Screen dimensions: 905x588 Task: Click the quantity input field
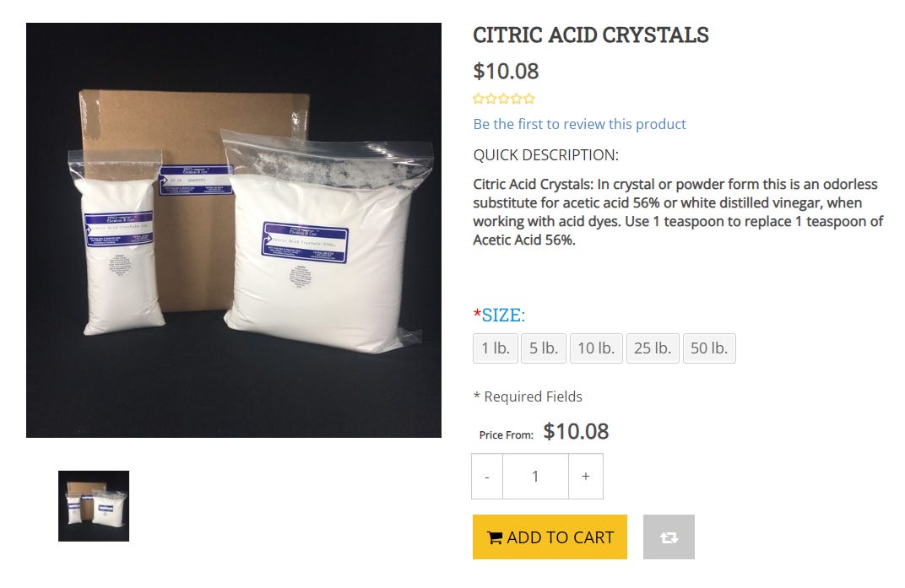(x=535, y=477)
